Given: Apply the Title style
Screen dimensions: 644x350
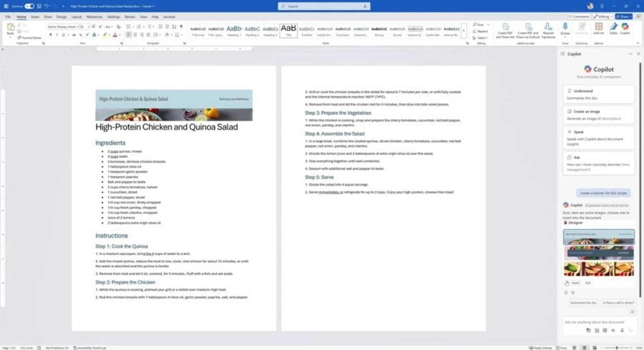Looking at the screenshot, I should coord(288,31).
